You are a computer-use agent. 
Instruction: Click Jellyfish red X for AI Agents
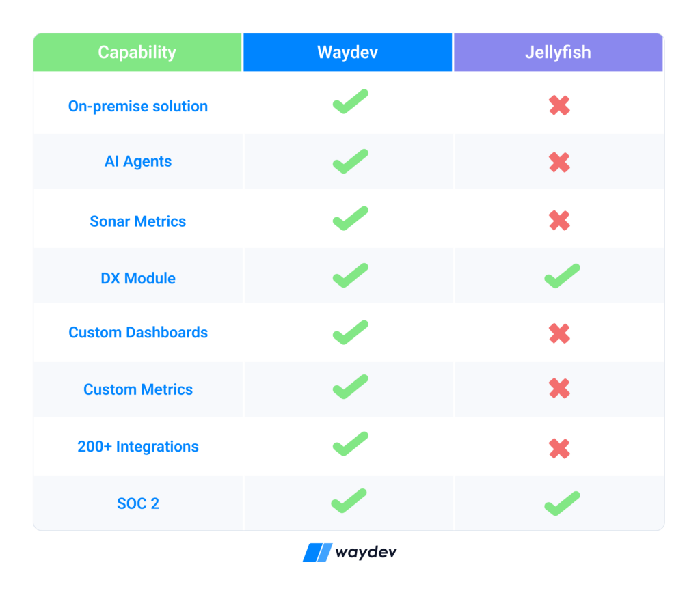(559, 163)
